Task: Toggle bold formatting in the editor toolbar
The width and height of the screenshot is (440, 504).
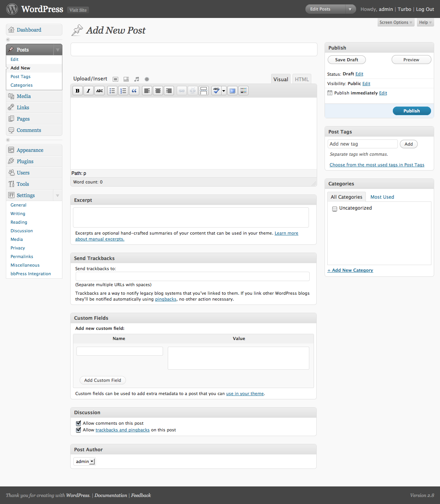Action: tap(78, 91)
